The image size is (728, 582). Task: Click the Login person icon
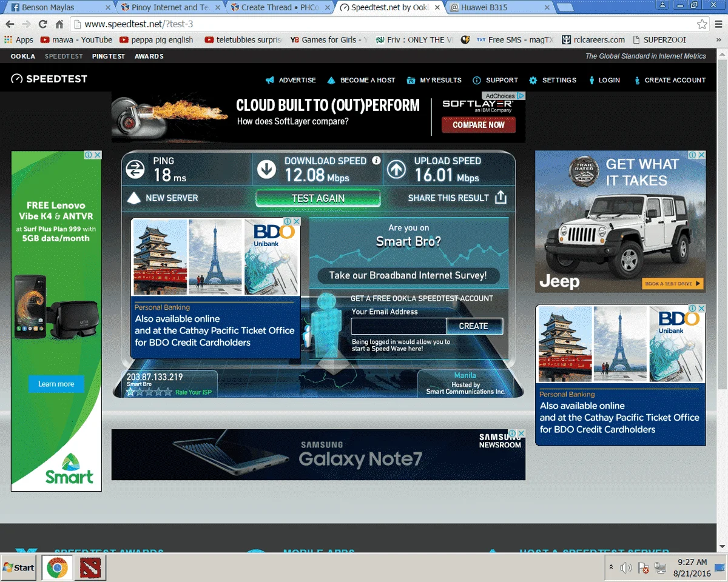click(x=591, y=80)
